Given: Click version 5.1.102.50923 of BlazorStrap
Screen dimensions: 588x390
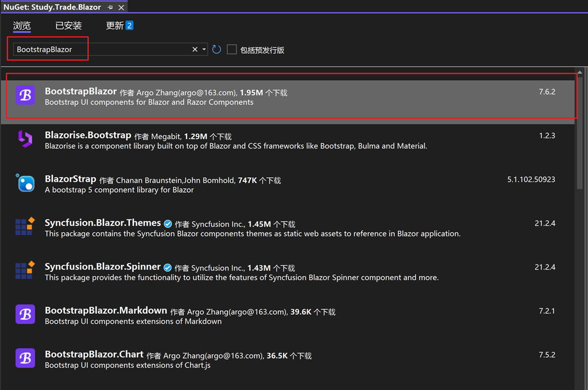Looking at the screenshot, I should [x=531, y=180].
